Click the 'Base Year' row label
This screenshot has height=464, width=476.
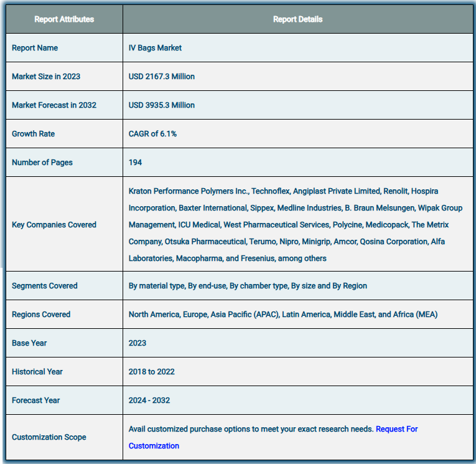pos(29,343)
